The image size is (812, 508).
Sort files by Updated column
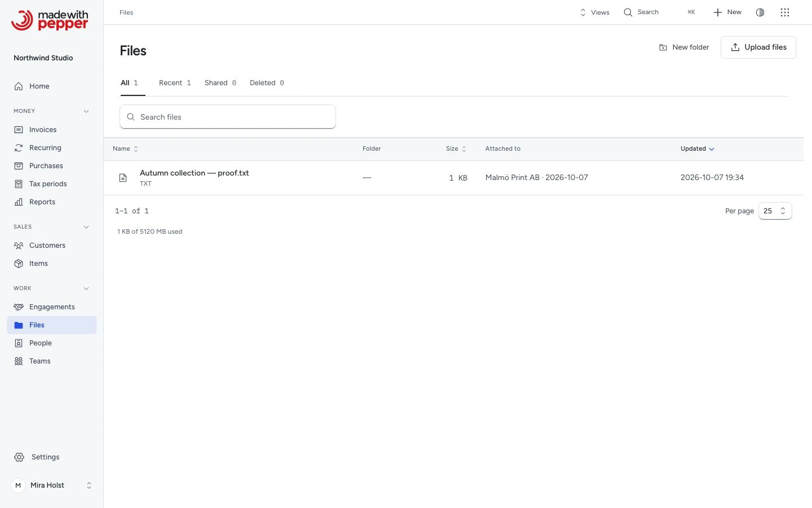point(698,149)
